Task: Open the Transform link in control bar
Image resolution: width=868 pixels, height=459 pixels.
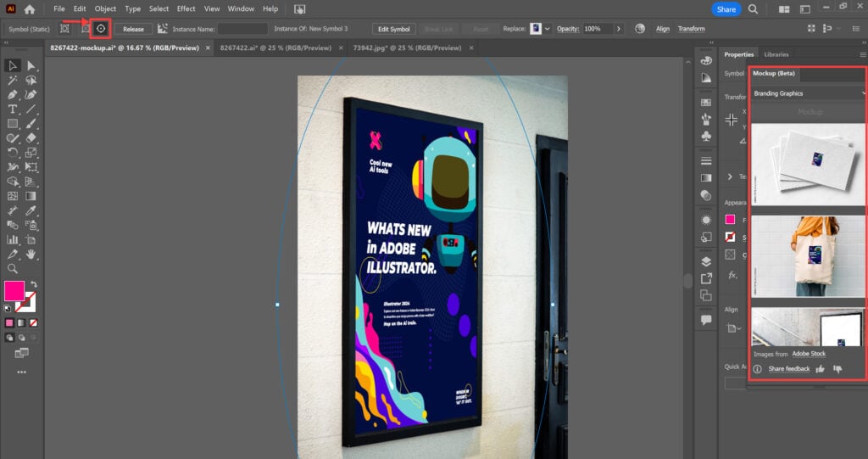Action: point(692,29)
